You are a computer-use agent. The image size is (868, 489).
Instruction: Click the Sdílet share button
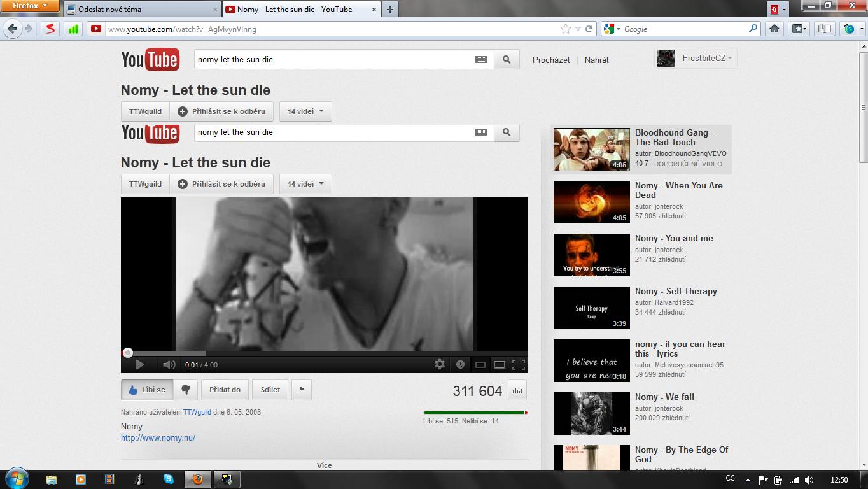click(x=270, y=390)
